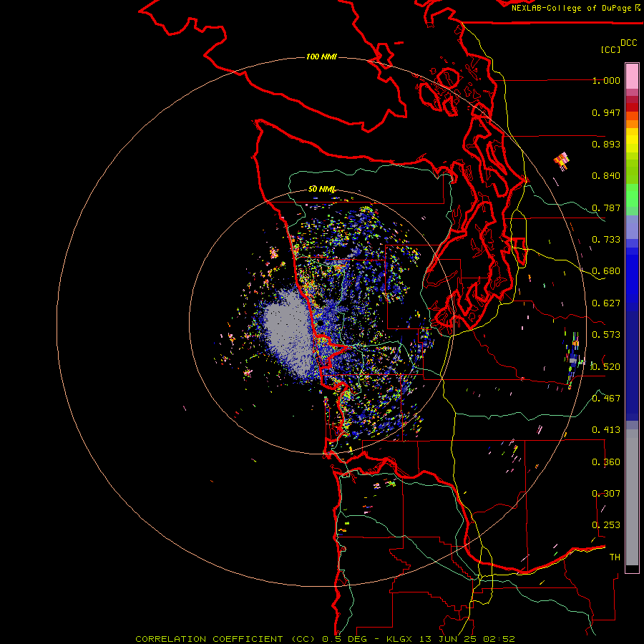Image resolution: width=644 pixels, height=644 pixels.
Task: Select the 0.307 scale value
Action: pyautogui.click(x=606, y=494)
